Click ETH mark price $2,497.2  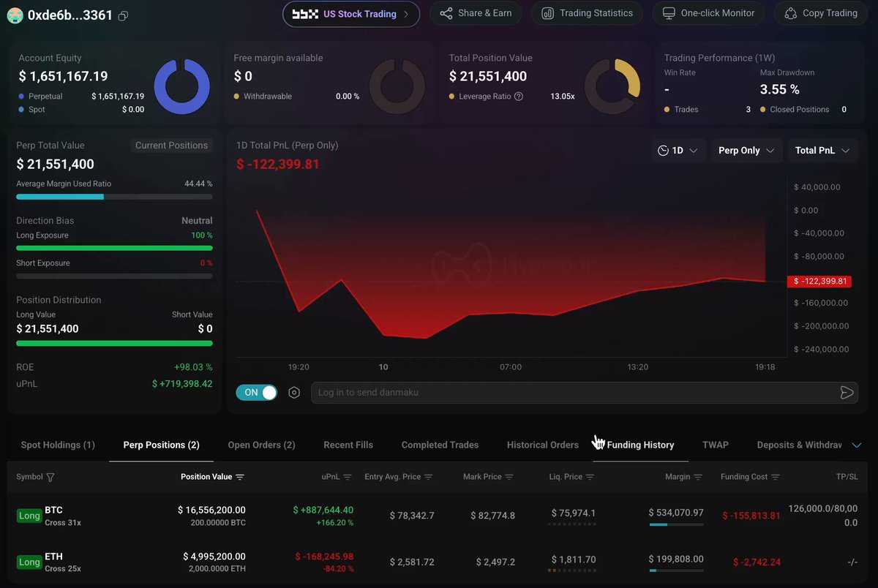(x=495, y=562)
